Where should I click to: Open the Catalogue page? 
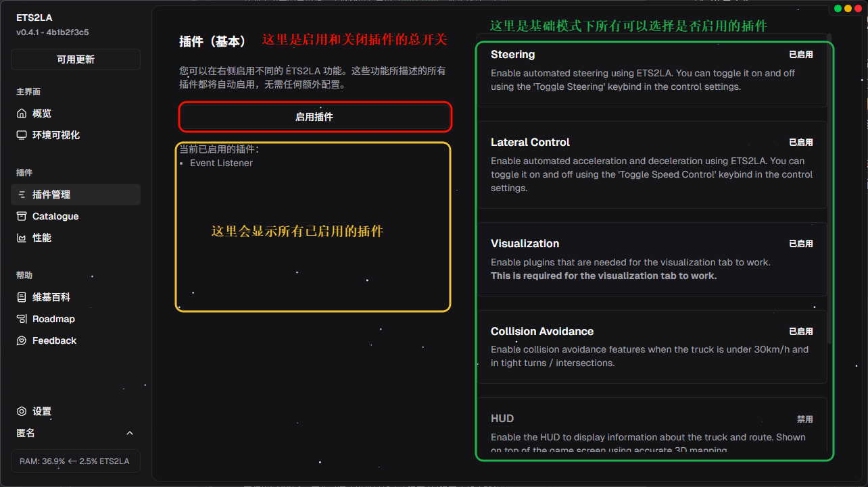coord(55,216)
